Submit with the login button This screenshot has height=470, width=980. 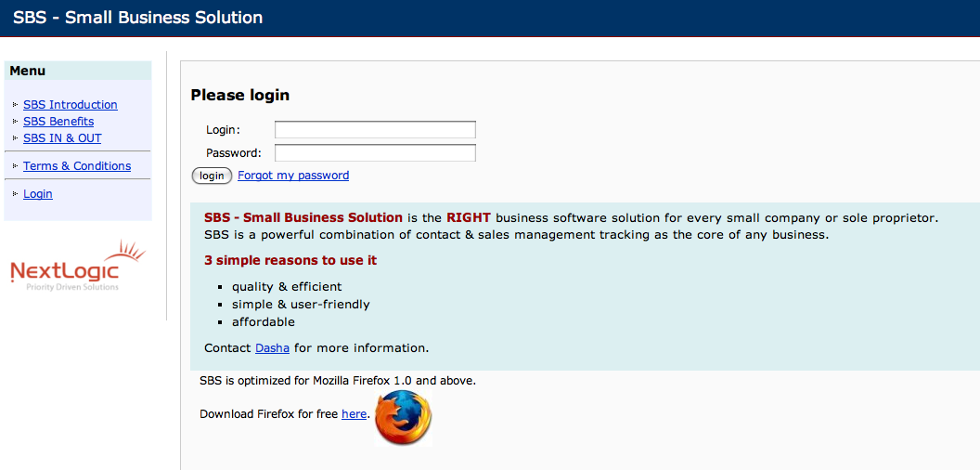[x=212, y=176]
